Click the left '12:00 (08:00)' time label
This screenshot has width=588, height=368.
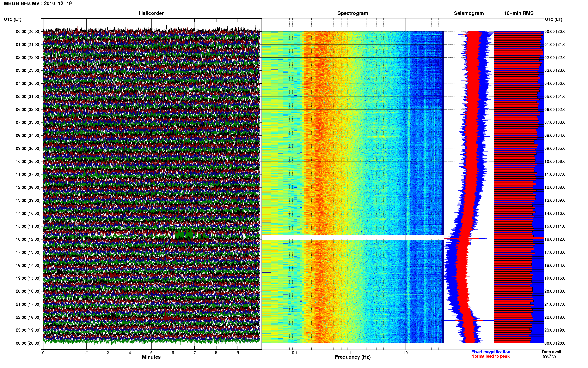pyautogui.click(x=28, y=187)
